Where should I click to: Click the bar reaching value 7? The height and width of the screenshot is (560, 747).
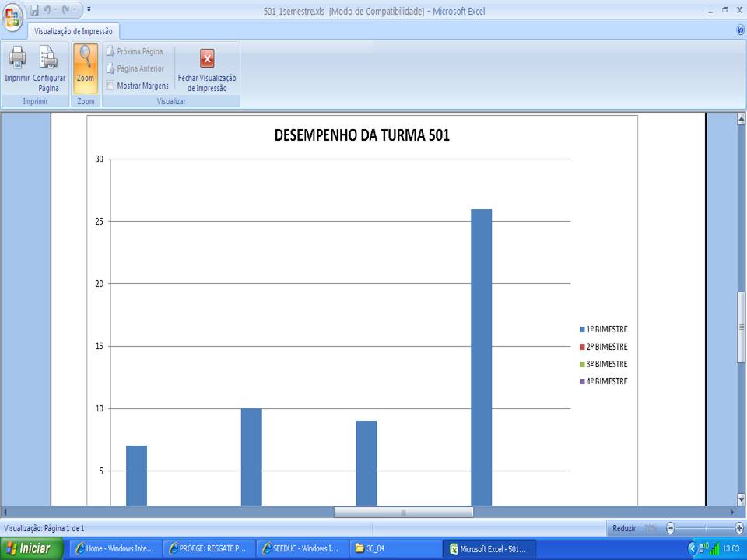coord(137,476)
